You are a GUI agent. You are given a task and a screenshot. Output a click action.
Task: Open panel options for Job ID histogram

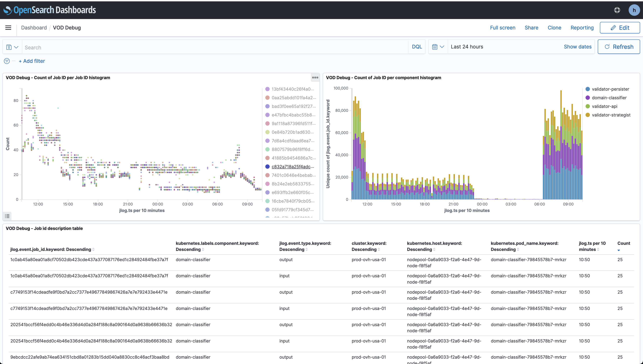315,78
